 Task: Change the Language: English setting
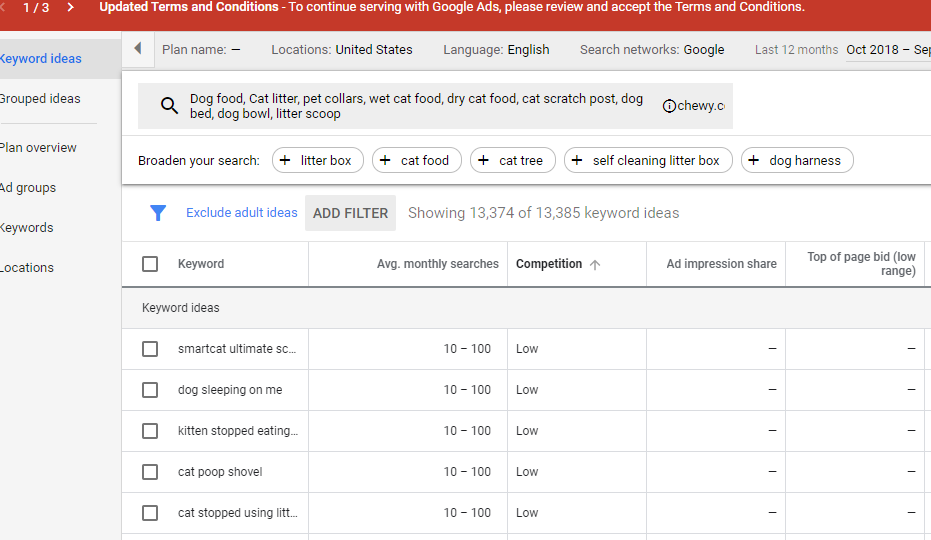click(496, 50)
